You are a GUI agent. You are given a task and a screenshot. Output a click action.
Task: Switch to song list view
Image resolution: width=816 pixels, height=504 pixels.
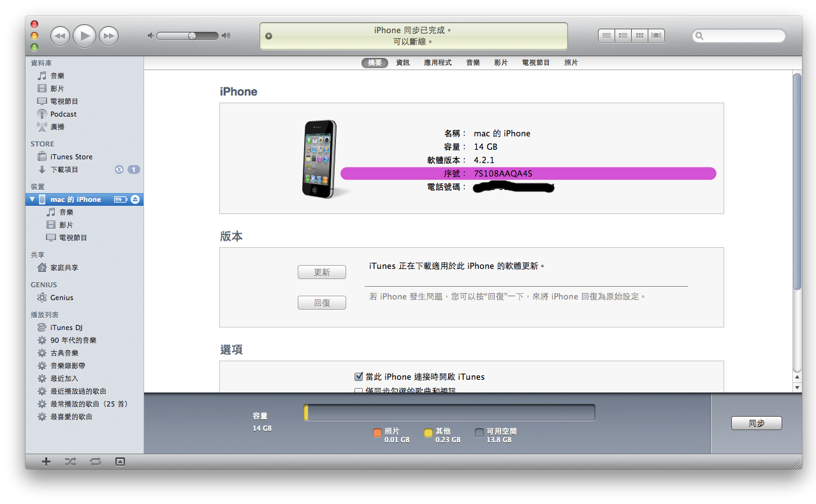[606, 36]
